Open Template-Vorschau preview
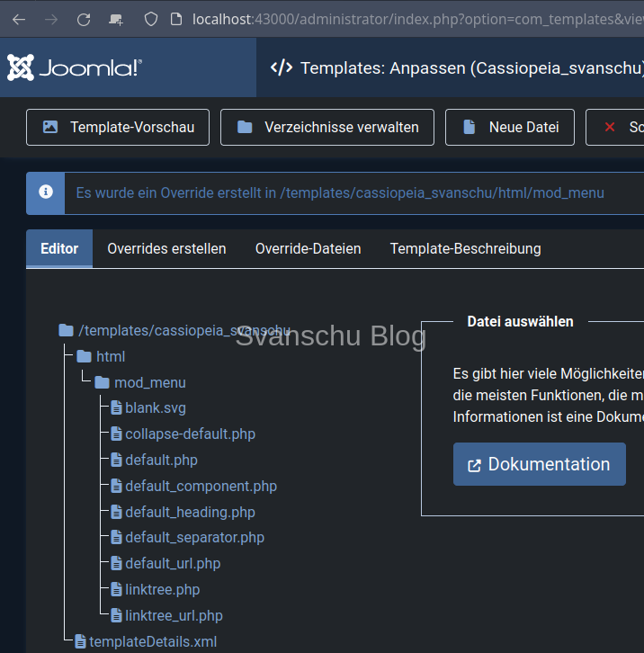The width and height of the screenshot is (644, 653). (118, 127)
